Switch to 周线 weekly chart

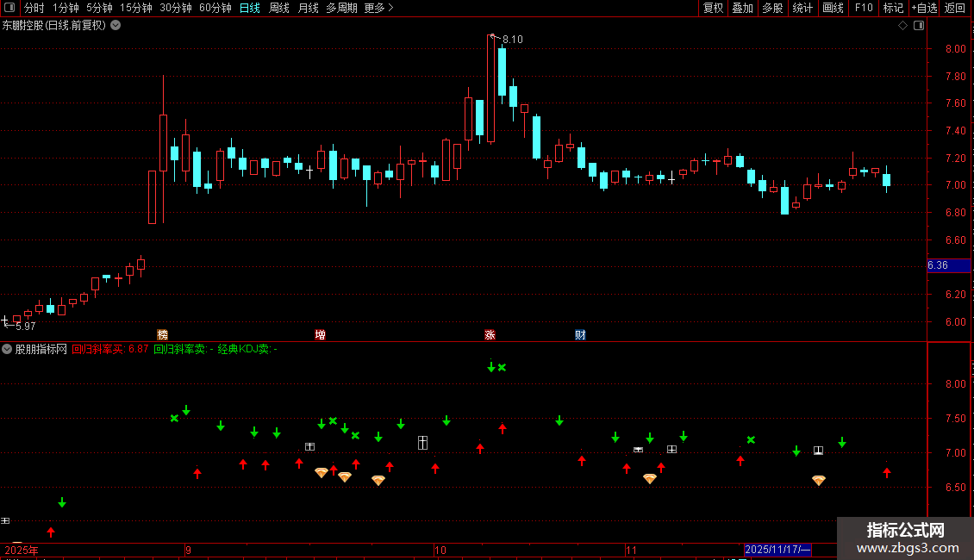[x=279, y=8]
